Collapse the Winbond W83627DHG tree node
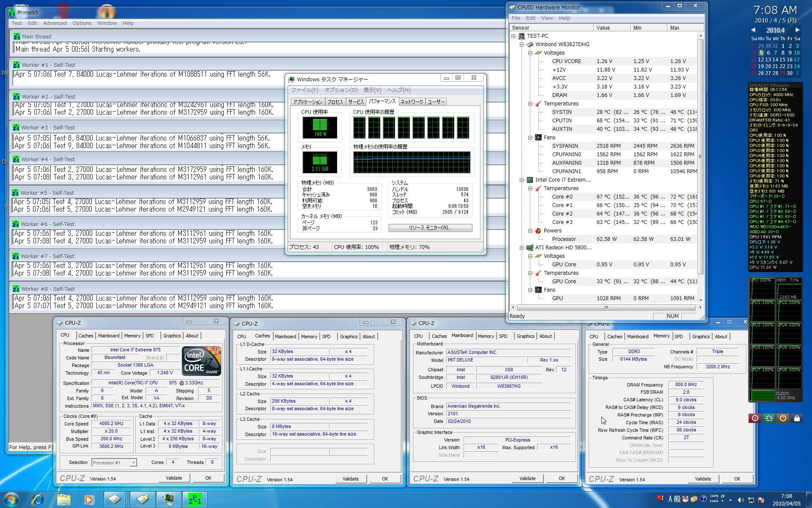 click(522, 44)
